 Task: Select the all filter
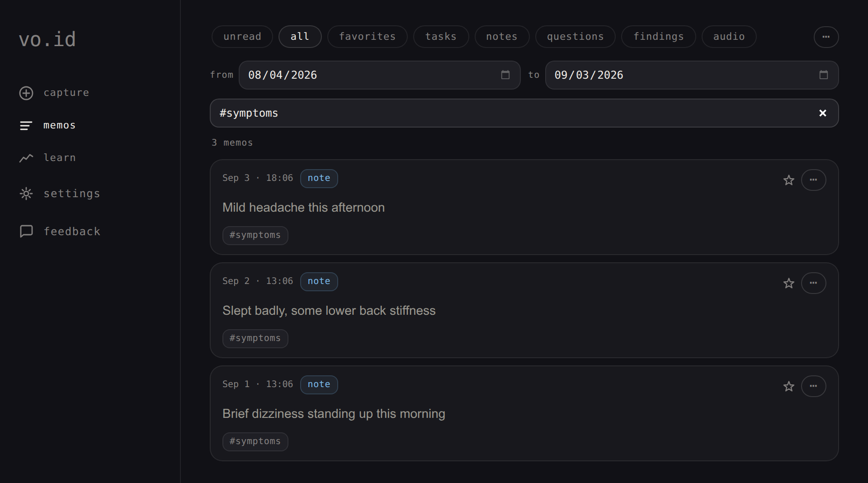[300, 37]
